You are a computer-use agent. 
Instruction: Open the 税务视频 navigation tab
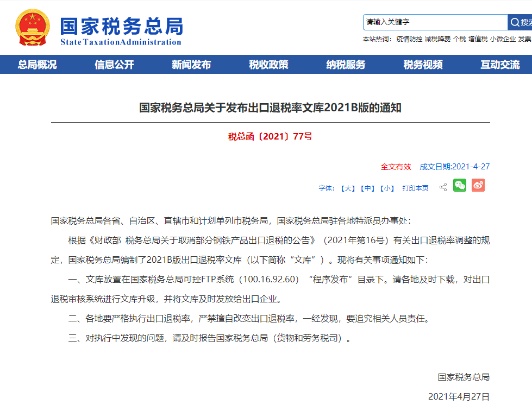click(x=422, y=64)
